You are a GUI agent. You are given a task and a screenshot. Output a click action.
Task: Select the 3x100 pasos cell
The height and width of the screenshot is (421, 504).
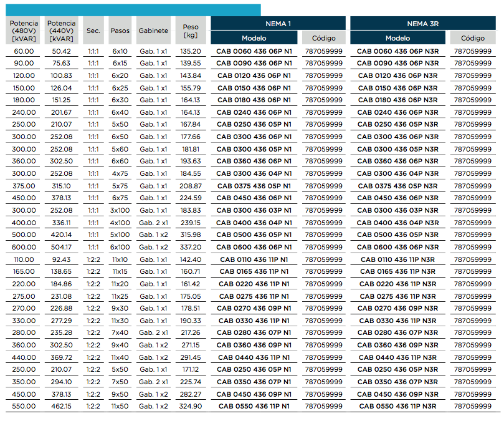[120, 211]
